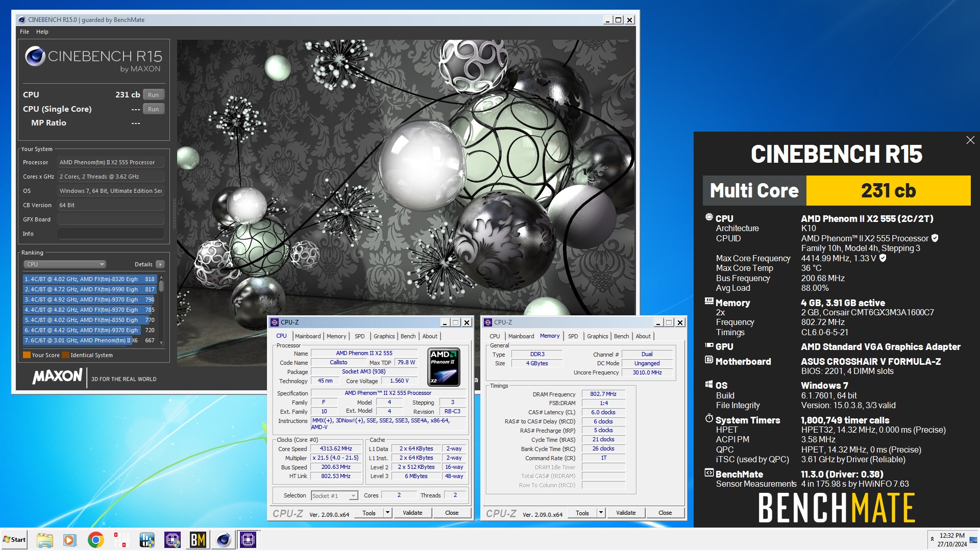Click Close button in left CPU-Z window
The image size is (980, 551).
click(452, 513)
